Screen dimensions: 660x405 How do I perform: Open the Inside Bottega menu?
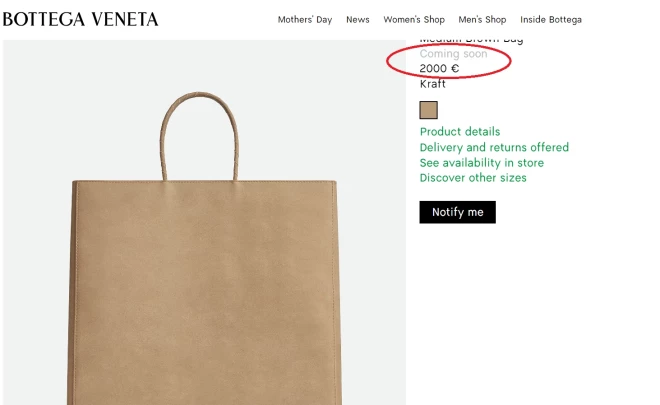pyautogui.click(x=551, y=20)
